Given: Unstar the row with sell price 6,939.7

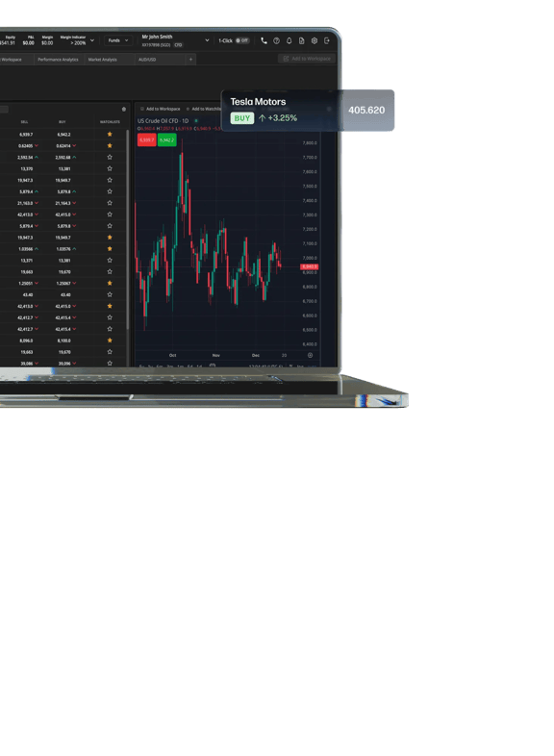Looking at the screenshot, I should 110,134.
